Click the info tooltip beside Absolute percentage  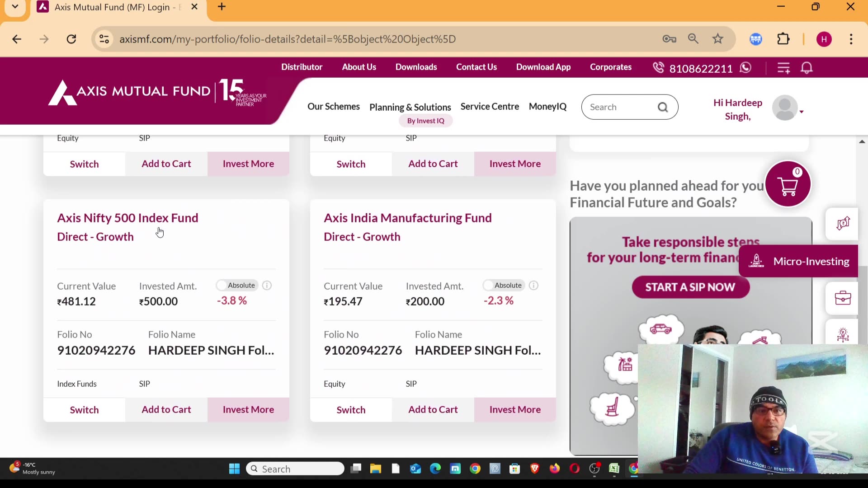click(267, 285)
